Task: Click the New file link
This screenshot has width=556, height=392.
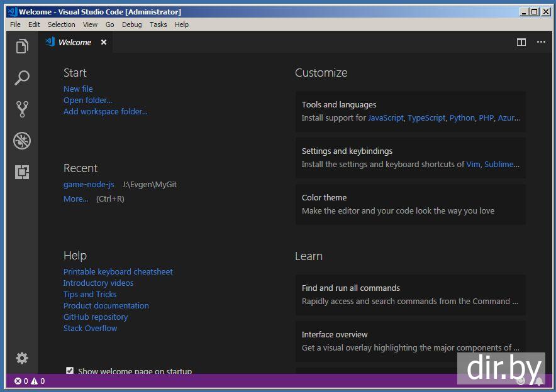Action: (78, 89)
